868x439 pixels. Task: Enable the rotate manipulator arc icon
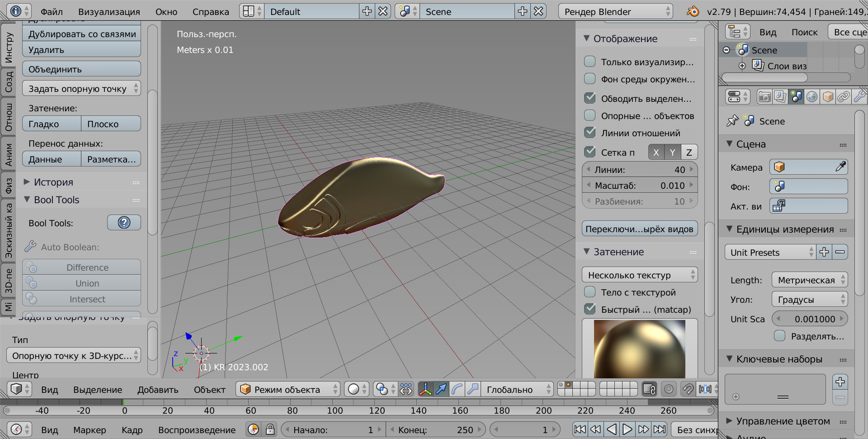click(457, 389)
